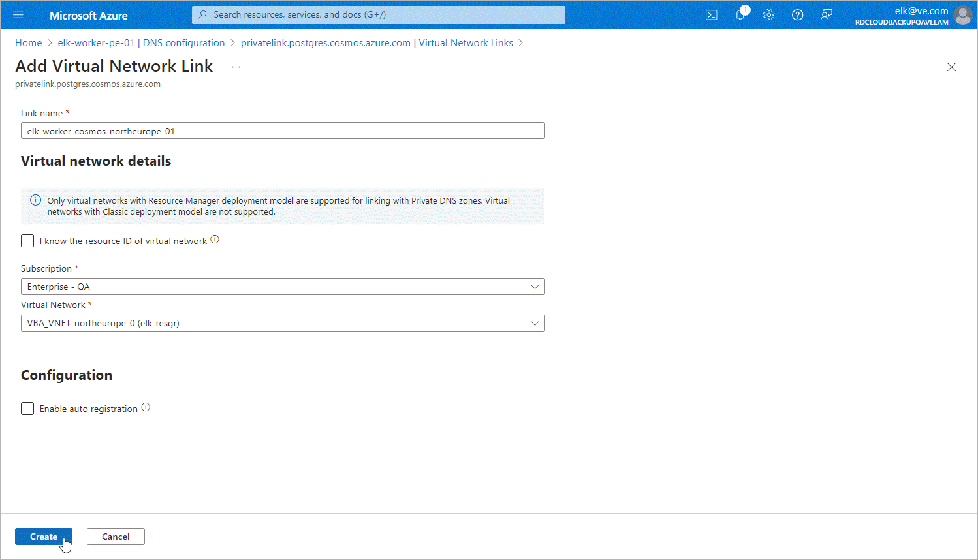Click the 'Add Virtual Network Link' page title
978x560 pixels.
(x=114, y=66)
